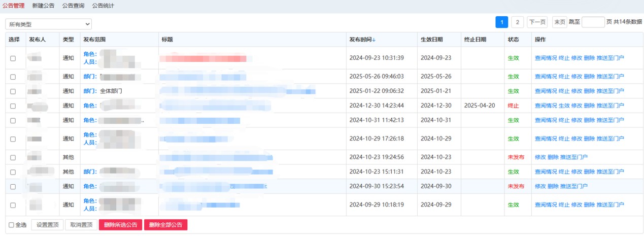Click the 发布范围 column header
Image resolution: width=644 pixels, height=236 pixels.
tap(94, 40)
